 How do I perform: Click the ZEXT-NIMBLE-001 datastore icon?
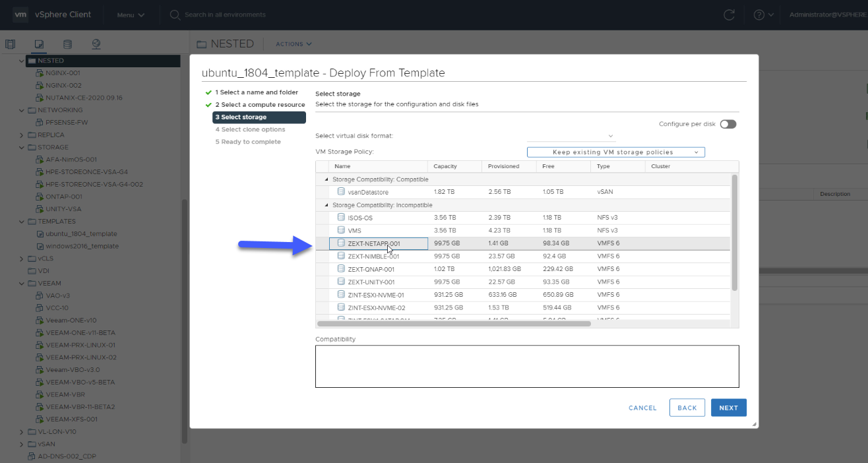click(x=341, y=256)
